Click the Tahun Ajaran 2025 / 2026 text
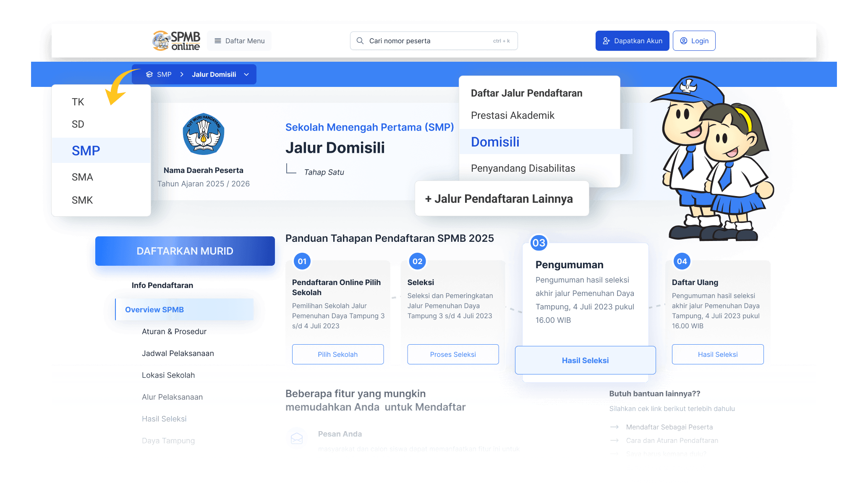Screen dimensions: 868x492 click(x=204, y=184)
